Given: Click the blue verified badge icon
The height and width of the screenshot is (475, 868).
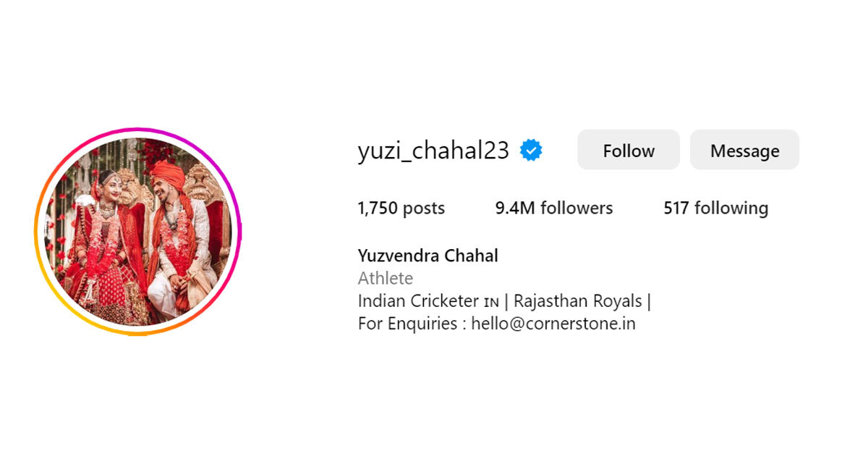Looking at the screenshot, I should click(x=531, y=151).
